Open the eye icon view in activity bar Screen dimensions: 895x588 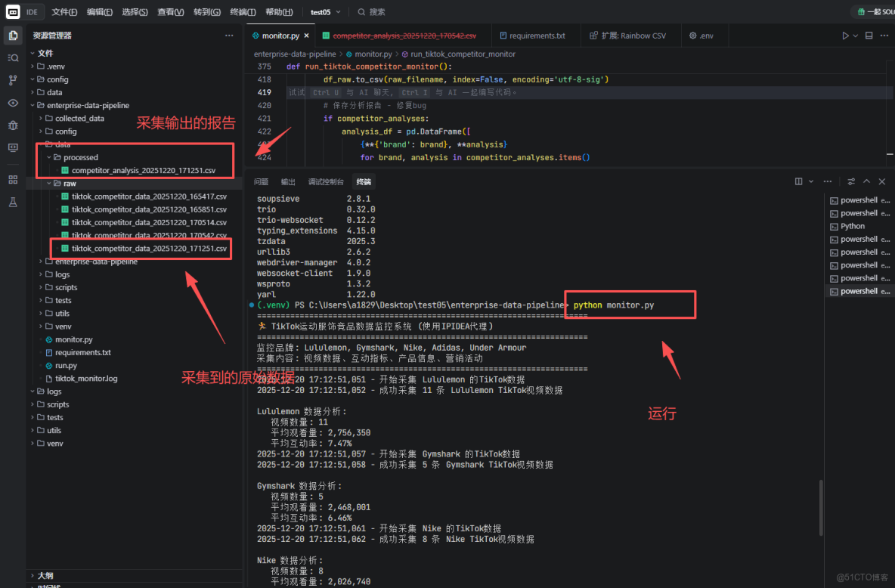13,103
